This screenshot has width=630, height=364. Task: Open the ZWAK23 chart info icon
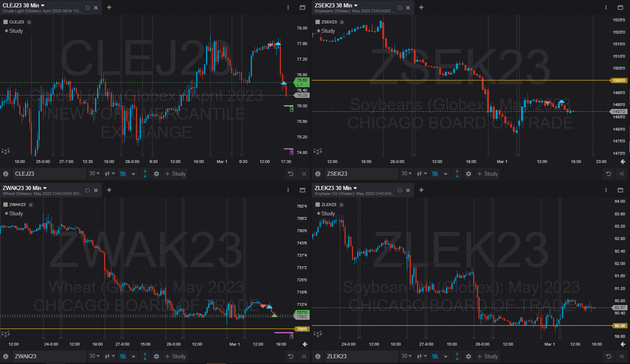(6, 356)
